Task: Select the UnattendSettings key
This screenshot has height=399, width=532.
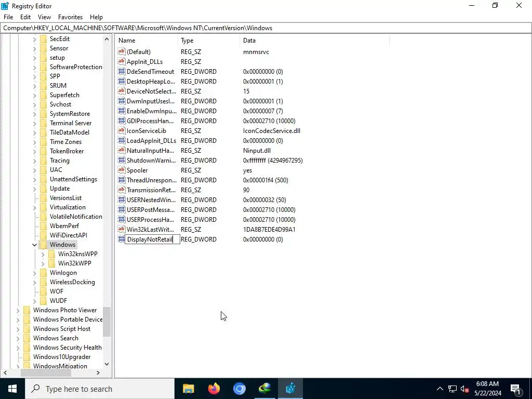Action: [73, 179]
